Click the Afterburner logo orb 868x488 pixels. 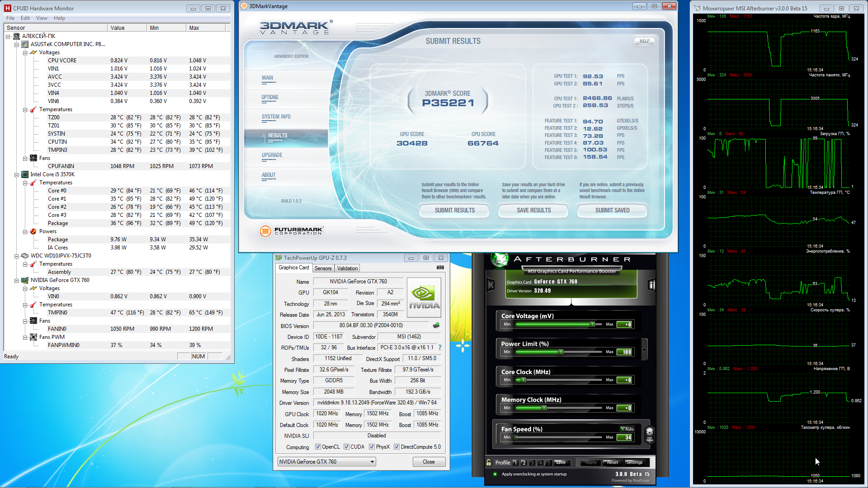tap(500, 259)
